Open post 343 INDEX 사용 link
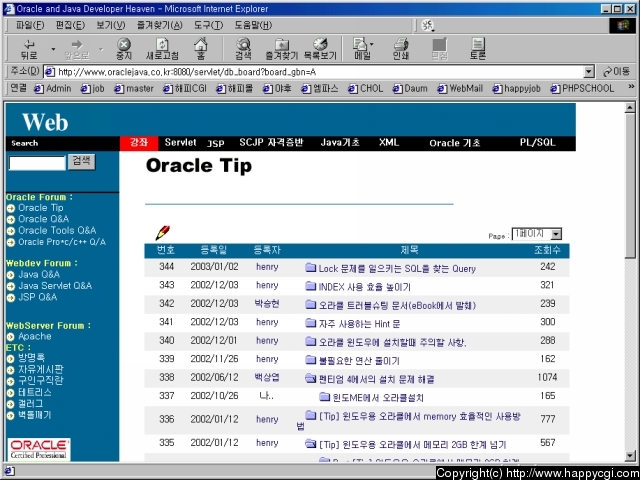The height and width of the screenshot is (480, 640). pos(364,287)
